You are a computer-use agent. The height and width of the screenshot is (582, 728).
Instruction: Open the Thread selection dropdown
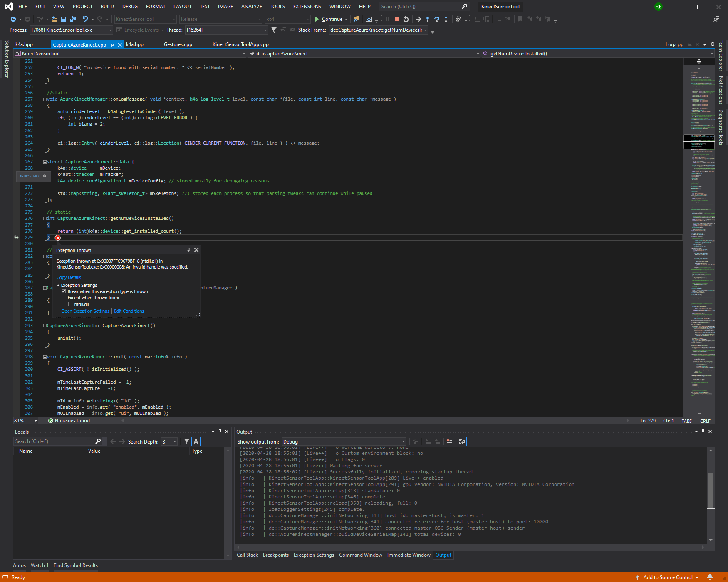[x=265, y=30]
